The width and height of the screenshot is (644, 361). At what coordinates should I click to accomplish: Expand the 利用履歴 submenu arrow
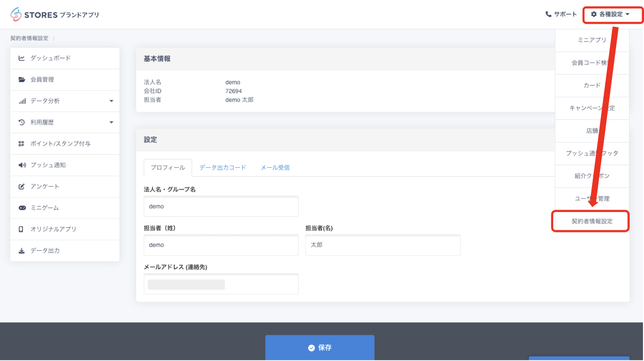(111, 123)
